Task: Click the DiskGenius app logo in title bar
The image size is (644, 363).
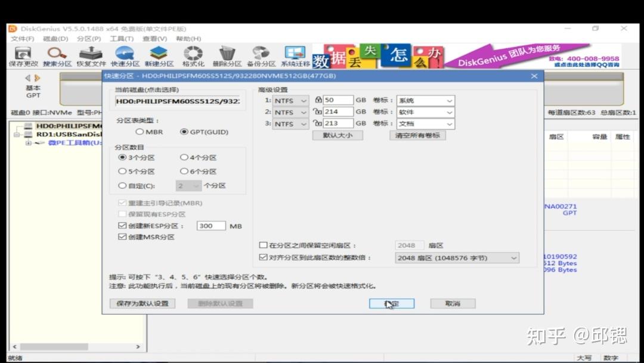Action: (13, 29)
